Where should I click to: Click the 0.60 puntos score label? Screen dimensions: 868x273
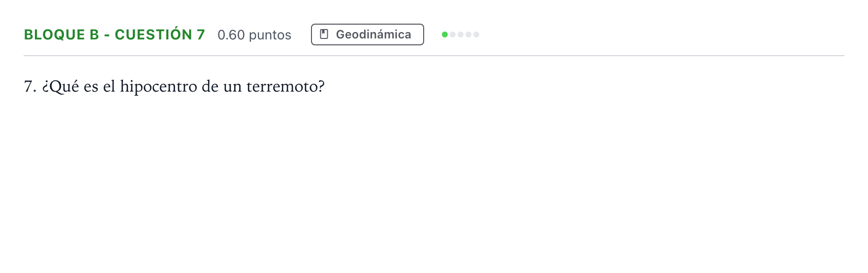[x=254, y=35]
